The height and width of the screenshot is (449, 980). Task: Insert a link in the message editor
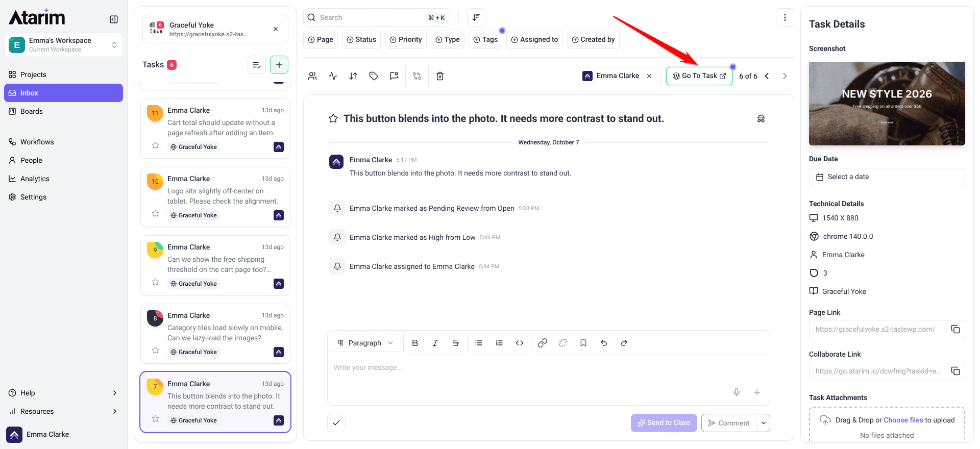pos(543,343)
